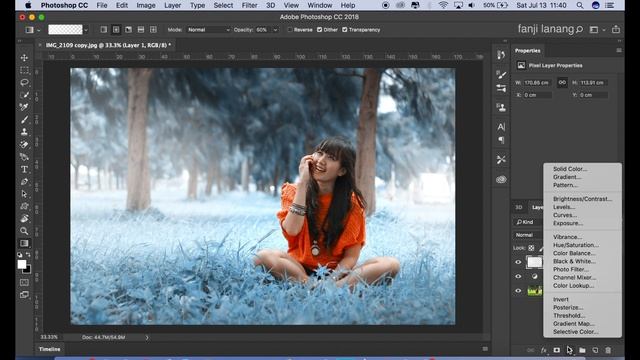Open the workspace switcher dropdown

coord(596,29)
